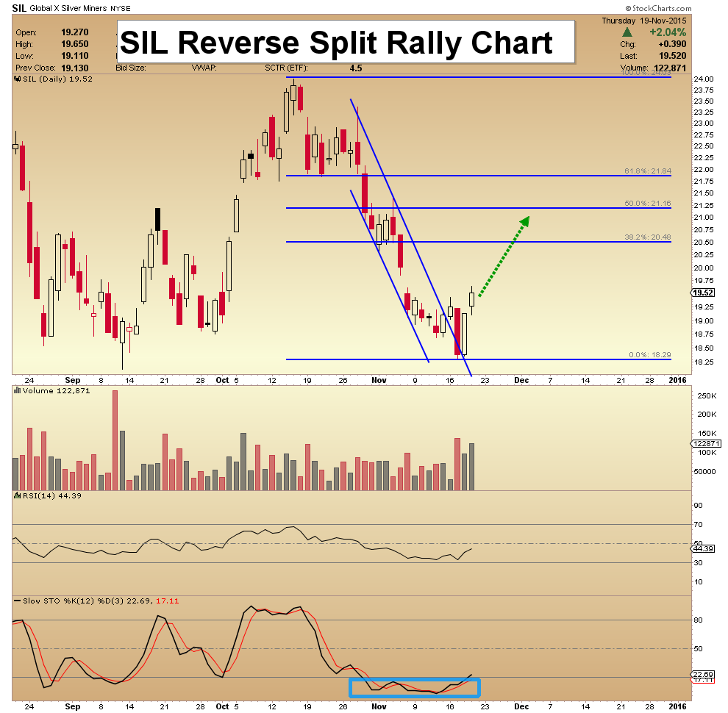Click the 0.0%: 18.29 Fibonacci label
The width and height of the screenshot is (728, 713).
[x=650, y=354]
